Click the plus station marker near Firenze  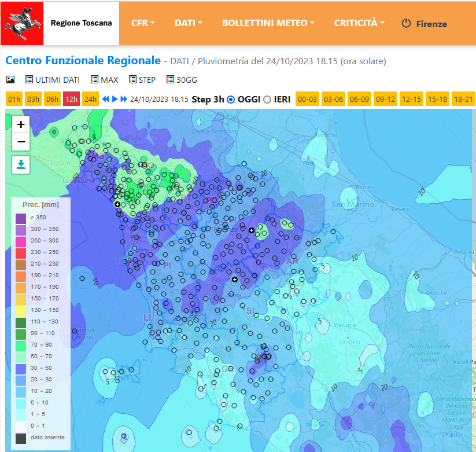point(252,230)
